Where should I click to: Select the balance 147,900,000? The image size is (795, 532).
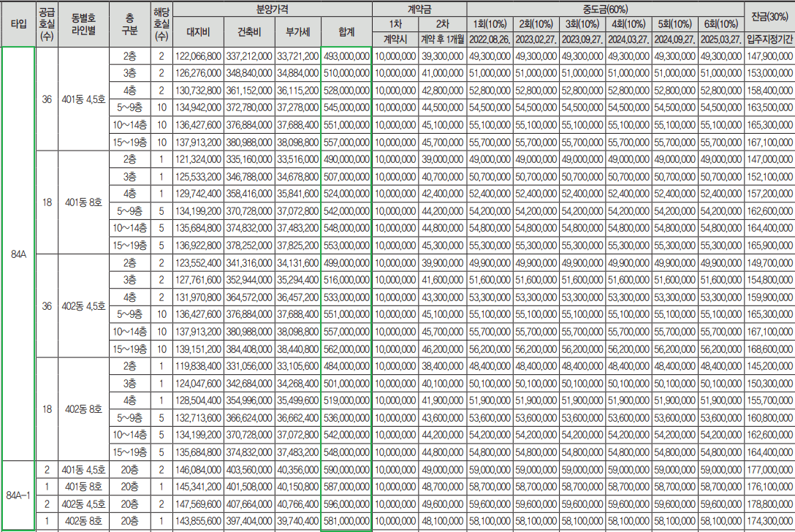[769, 56]
